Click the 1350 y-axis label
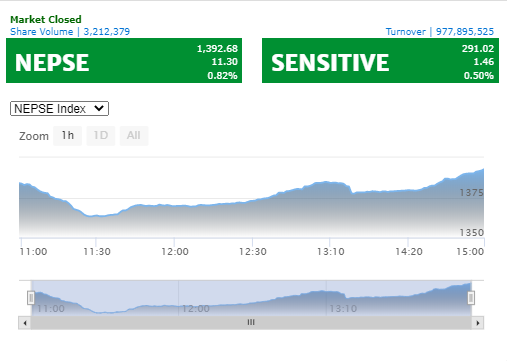 coord(471,232)
